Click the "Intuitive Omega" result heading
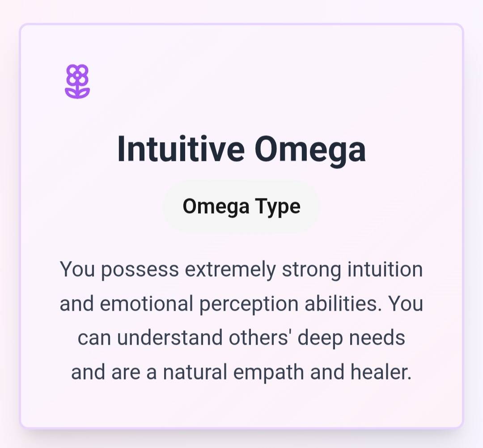The width and height of the screenshot is (483, 448). click(x=241, y=149)
